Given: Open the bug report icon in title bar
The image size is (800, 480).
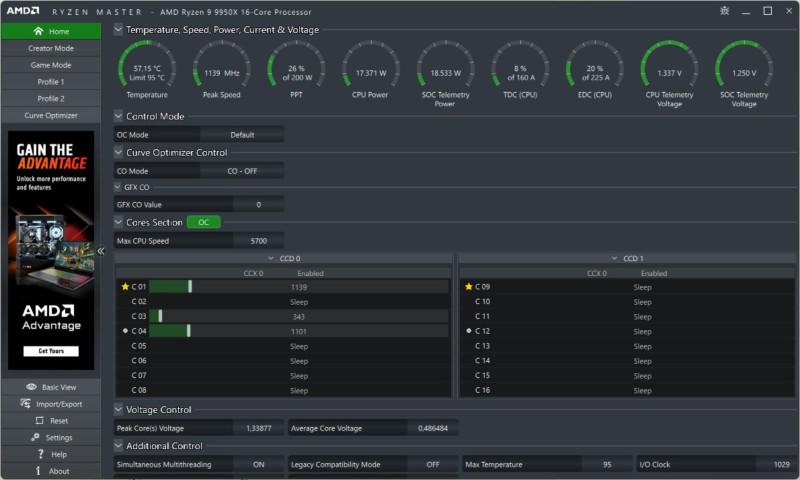Looking at the screenshot, I should coord(724,11).
